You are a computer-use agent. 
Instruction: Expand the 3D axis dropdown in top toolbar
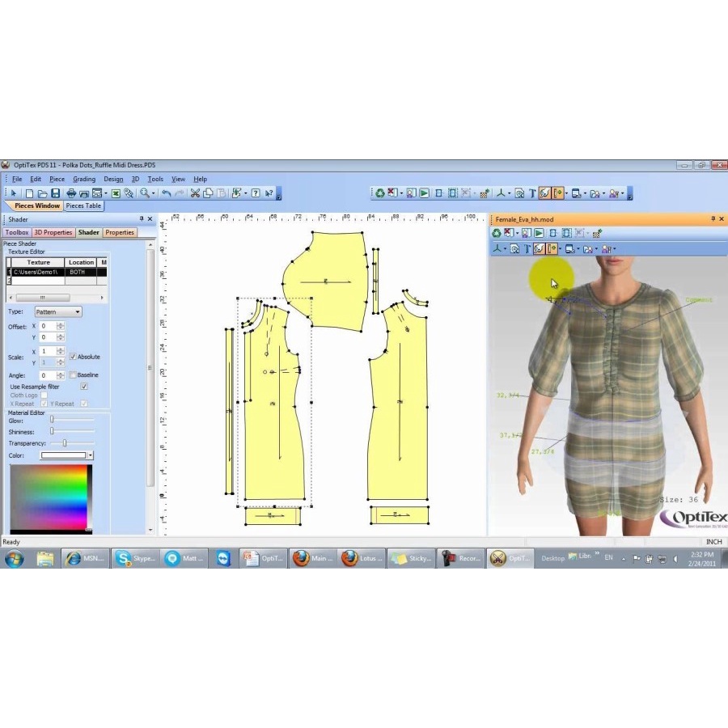point(509,193)
